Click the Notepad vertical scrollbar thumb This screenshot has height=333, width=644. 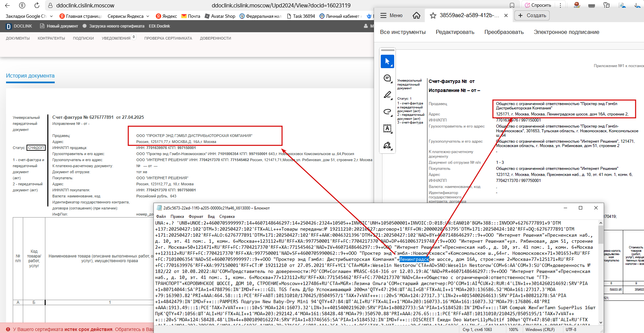pyautogui.click(x=601, y=235)
